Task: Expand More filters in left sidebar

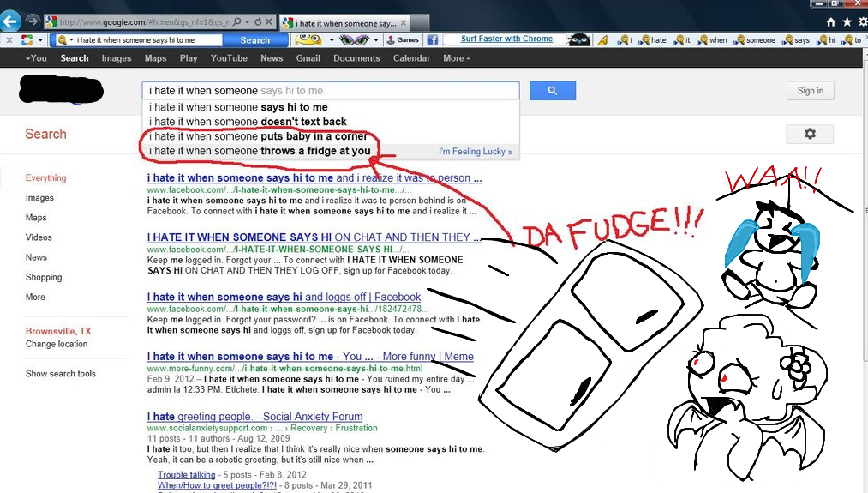Action: coord(35,297)
